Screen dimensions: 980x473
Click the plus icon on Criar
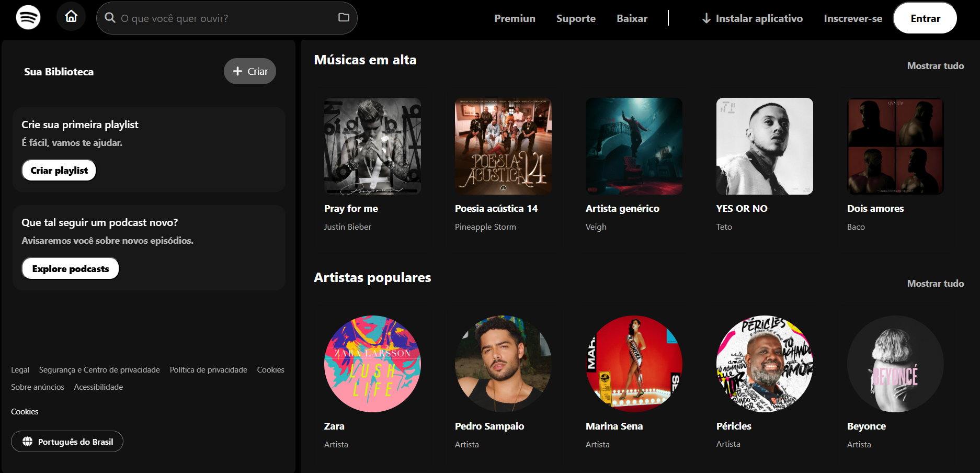coord(238,71)
